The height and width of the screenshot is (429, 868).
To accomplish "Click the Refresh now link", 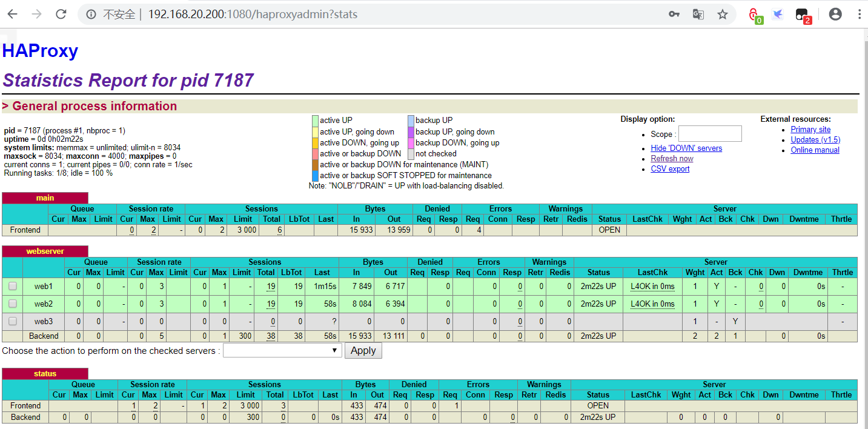I will 672,158.
